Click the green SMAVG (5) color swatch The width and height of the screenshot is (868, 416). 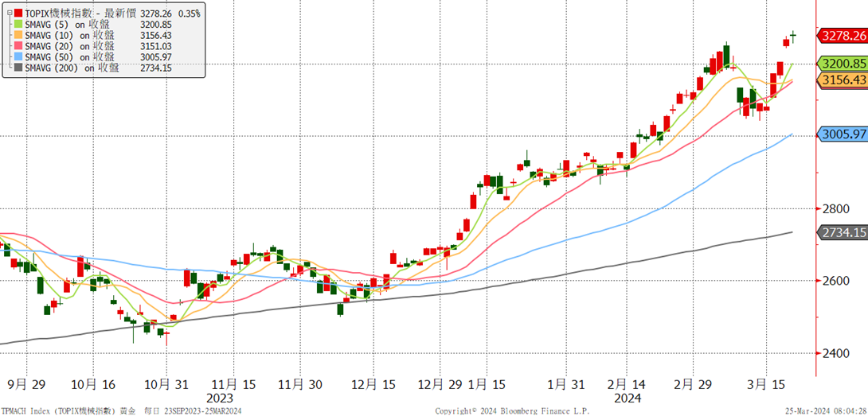[x=19, y=23]
